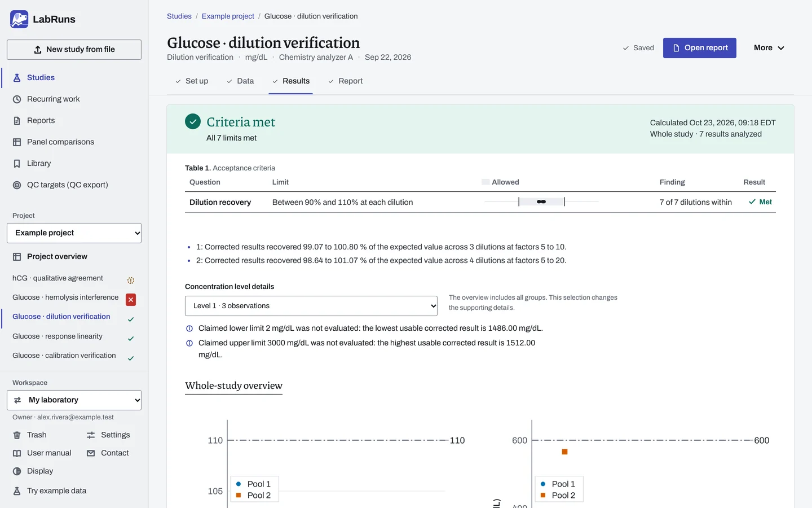Click Try example data flask icon
This screenshot has height=508, width=812.
click(17, 491)
